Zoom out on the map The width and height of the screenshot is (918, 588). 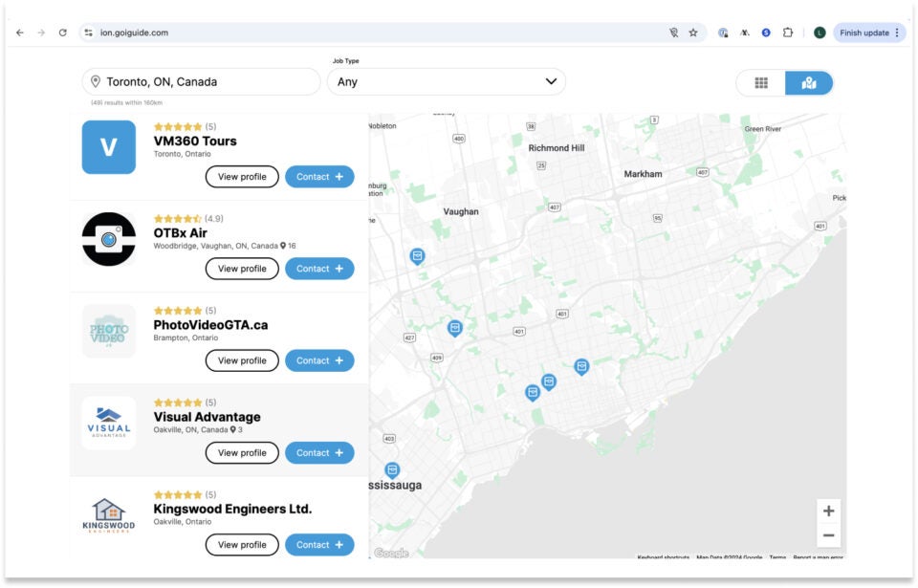[x=828, y=535]
